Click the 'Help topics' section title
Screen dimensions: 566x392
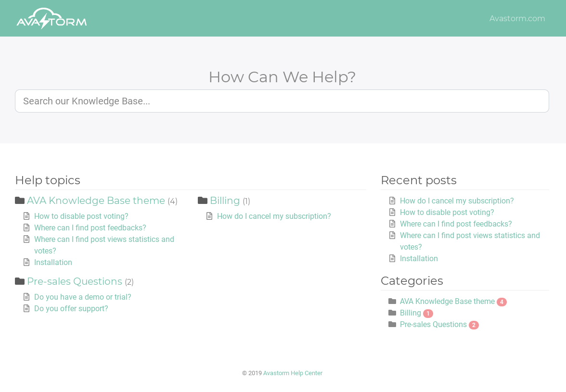[48, 180]
